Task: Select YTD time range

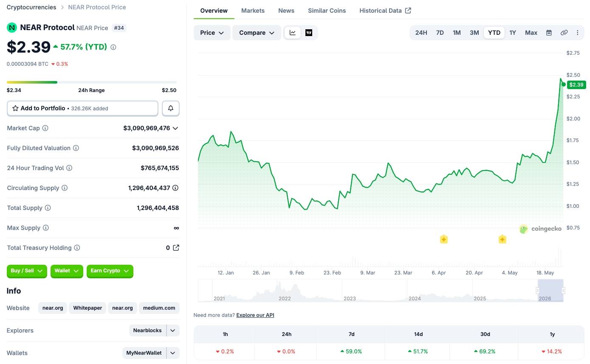Action: click(x=494, y=33)
